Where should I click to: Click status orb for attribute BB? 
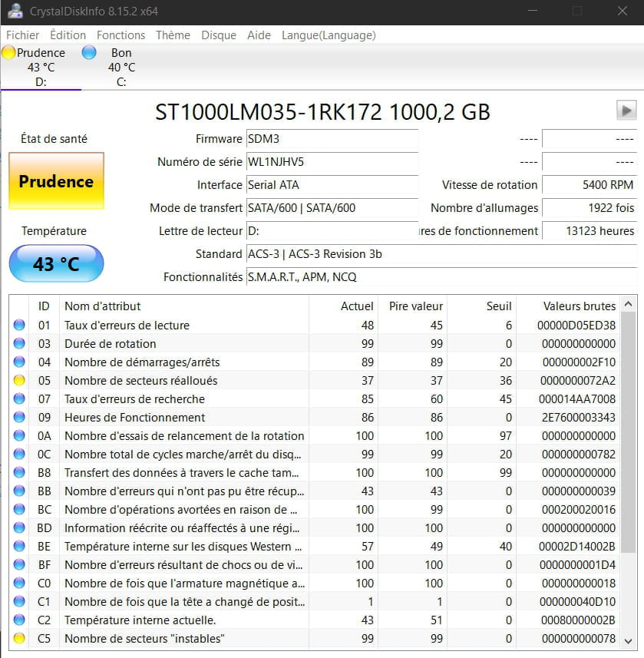19,491
